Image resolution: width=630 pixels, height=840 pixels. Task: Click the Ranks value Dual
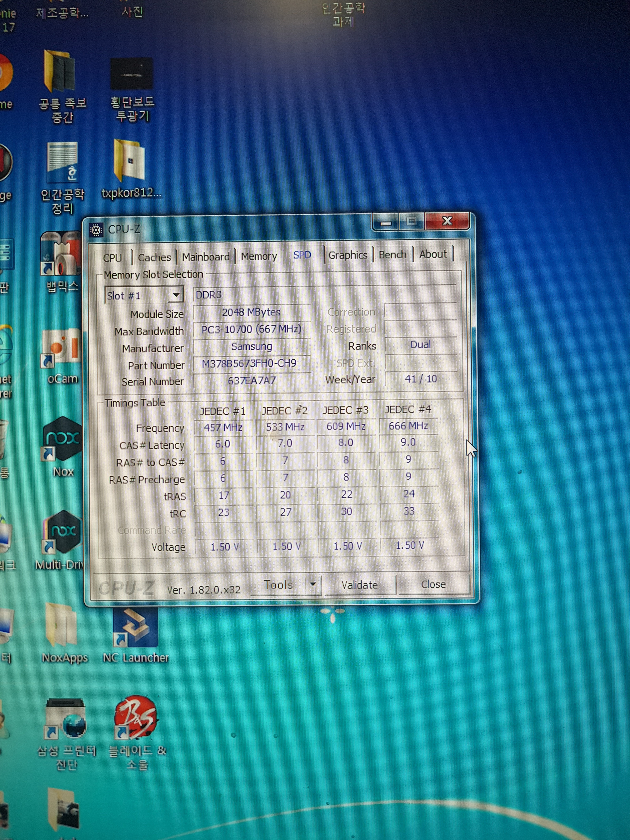tap(420, 344)
